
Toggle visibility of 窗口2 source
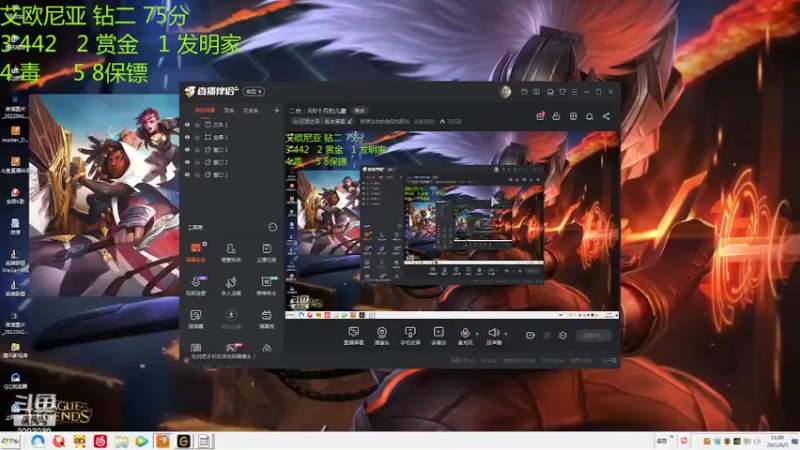click(187, 162)
